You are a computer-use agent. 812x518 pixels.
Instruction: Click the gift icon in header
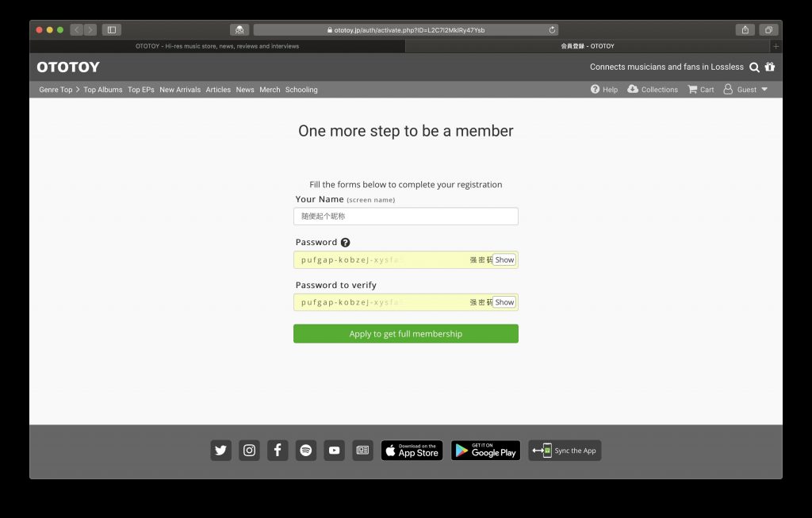pos(770,67)
